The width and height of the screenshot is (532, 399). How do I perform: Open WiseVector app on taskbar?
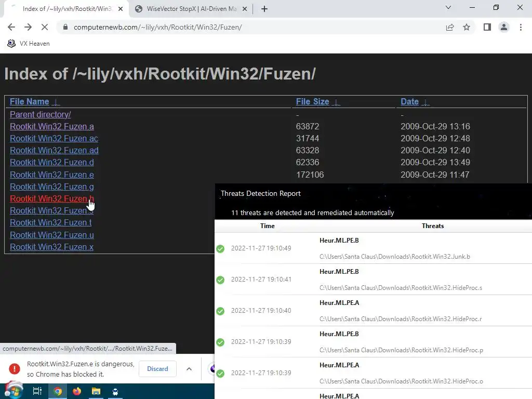click(x=115, y=392)
